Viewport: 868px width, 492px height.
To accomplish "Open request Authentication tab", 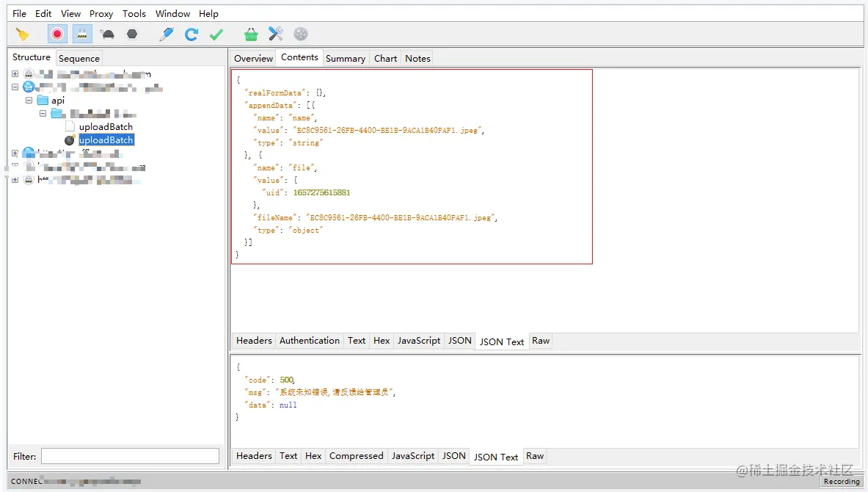I will point(310,341).
